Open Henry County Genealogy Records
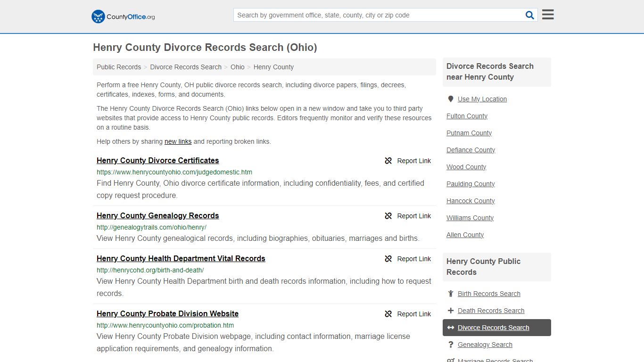The image size is (644, 362). click(158, 216)
